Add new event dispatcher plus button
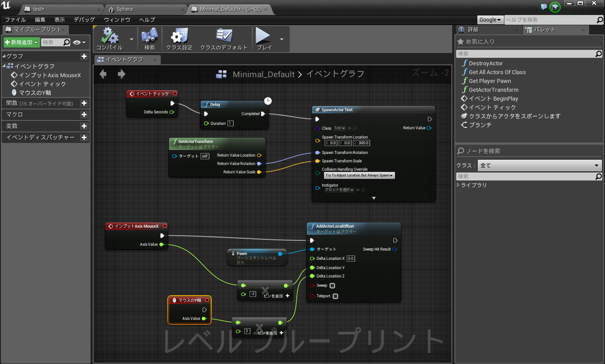 coord(84,138)
